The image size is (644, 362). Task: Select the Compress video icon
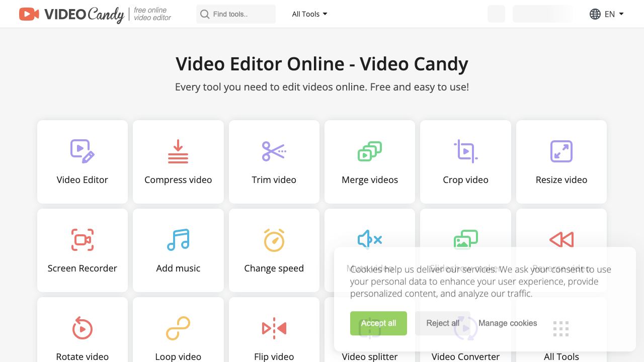(x=178, y=151)
